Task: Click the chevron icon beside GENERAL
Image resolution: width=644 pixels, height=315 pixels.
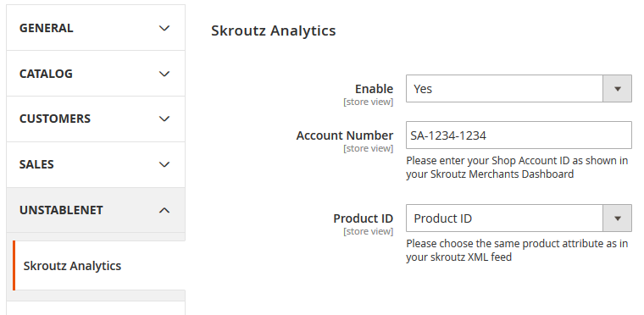Action: coord(164,28)
